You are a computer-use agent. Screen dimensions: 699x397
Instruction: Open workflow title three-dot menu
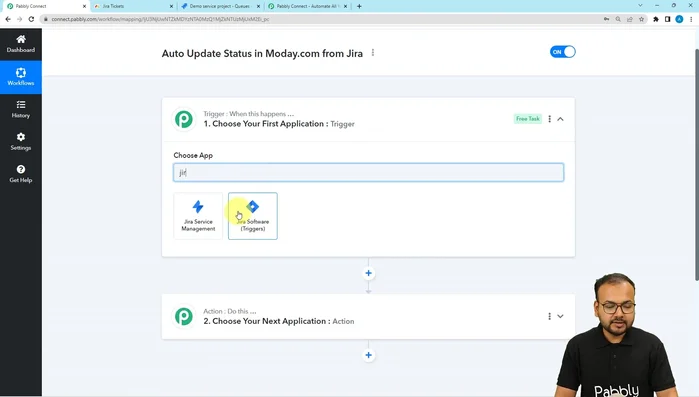pos(373,53)
